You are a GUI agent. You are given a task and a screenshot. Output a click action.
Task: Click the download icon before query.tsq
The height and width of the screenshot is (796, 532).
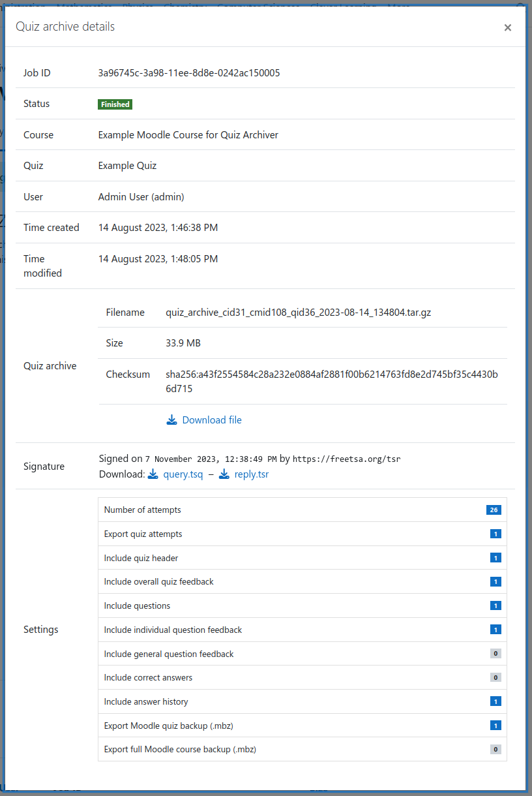coord(153,474)
